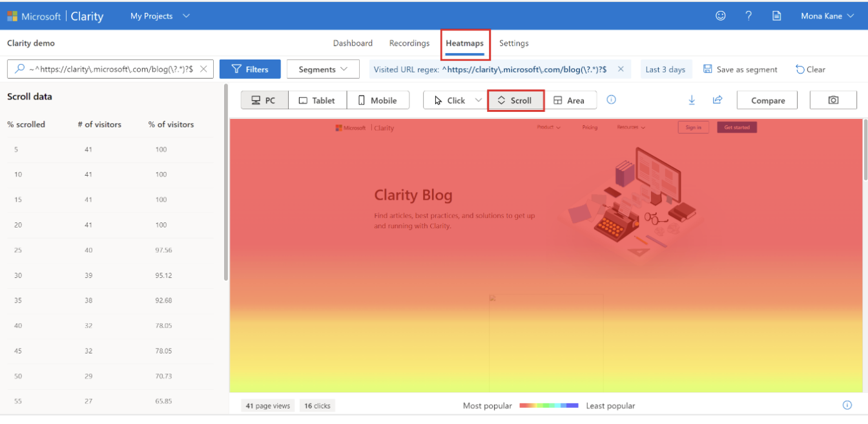Viewport: 868px width, 424px height.
Task: Open the help question mark icon
Action: click(x=749, y=16)
